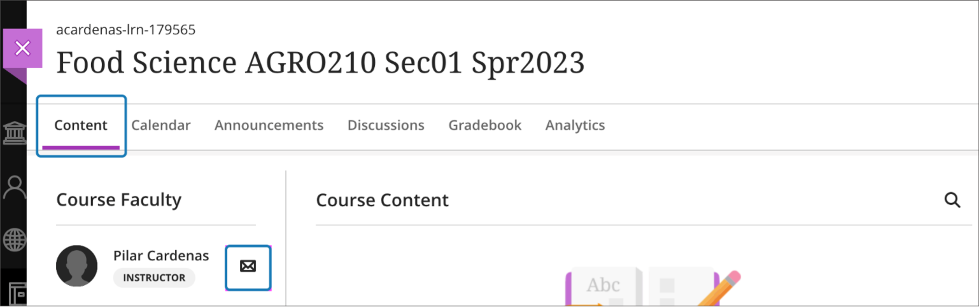The height and width of the screenshot is (308, 980).
Task: Open the Calendar tab
Action: click(161, 125)
